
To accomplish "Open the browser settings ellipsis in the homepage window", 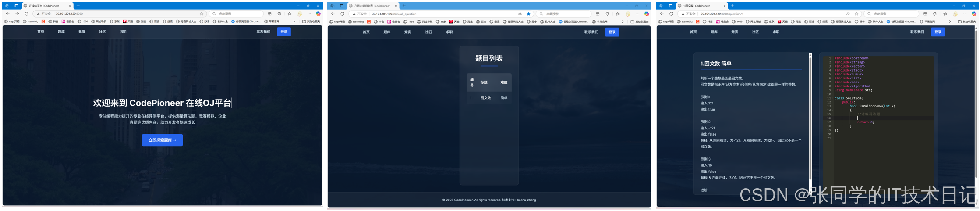I will pos(309,14).
